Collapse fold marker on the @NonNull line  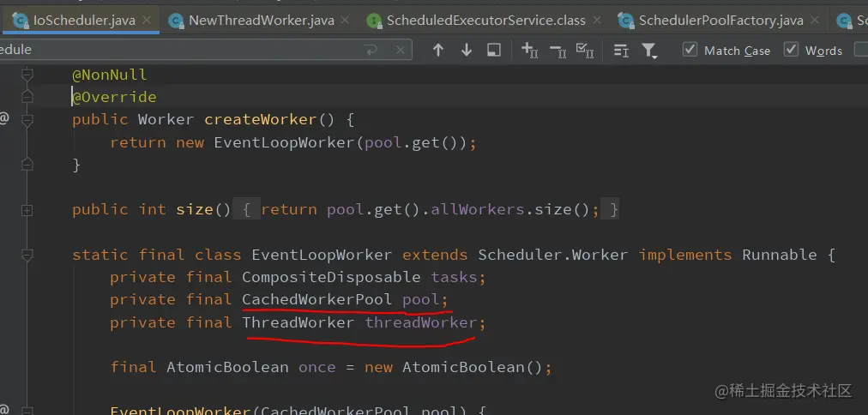pyautogui.click(x=27, y=74)
